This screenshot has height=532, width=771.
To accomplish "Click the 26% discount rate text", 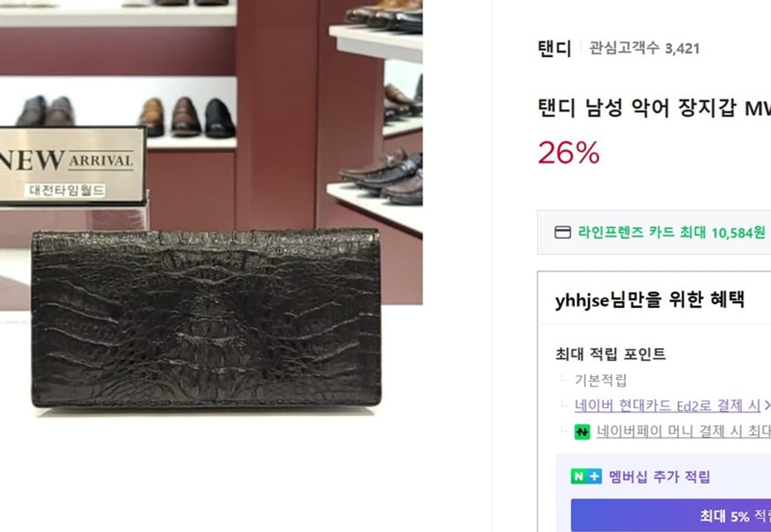I will (569, 152).
